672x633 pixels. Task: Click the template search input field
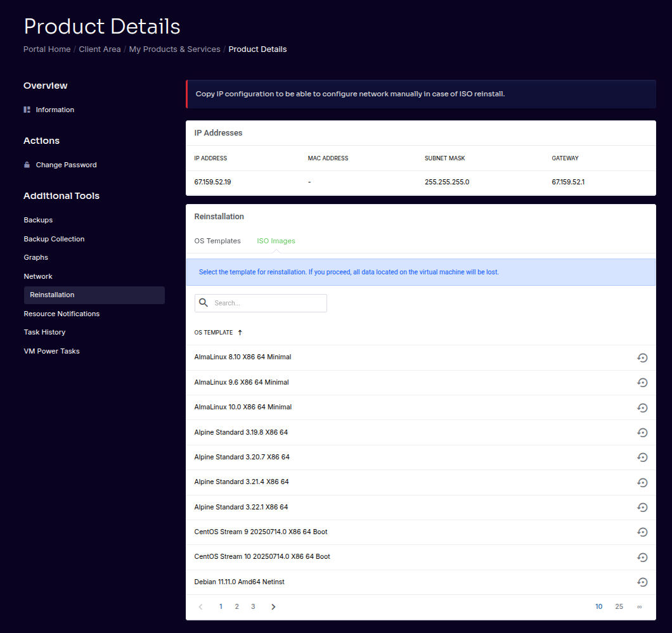[x=266, y=303]
